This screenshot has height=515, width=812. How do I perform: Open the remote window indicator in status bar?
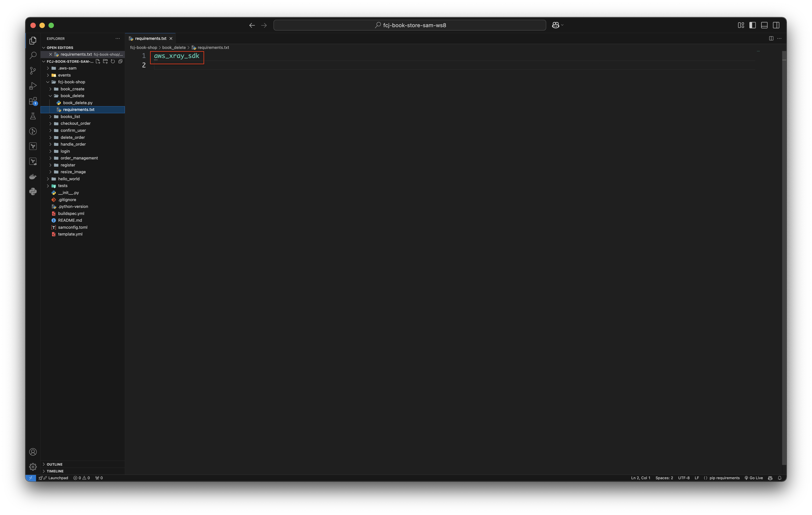[31, 478]
